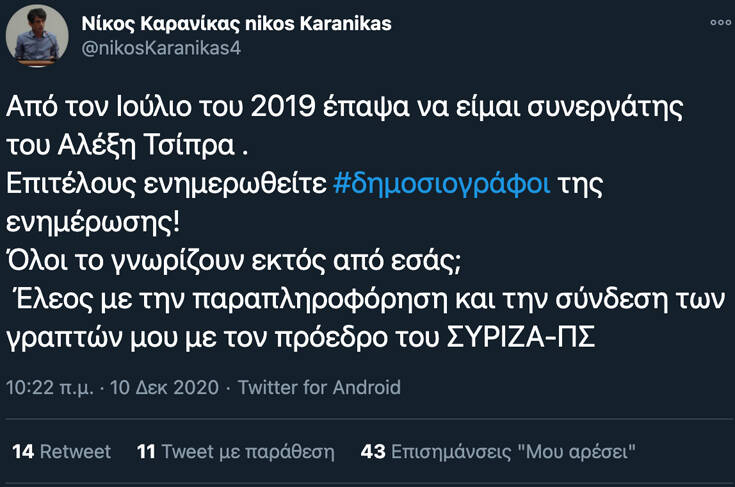Open the 43 Επισημάνσεις "Μου αρέσει" list

tap(497, 452)
